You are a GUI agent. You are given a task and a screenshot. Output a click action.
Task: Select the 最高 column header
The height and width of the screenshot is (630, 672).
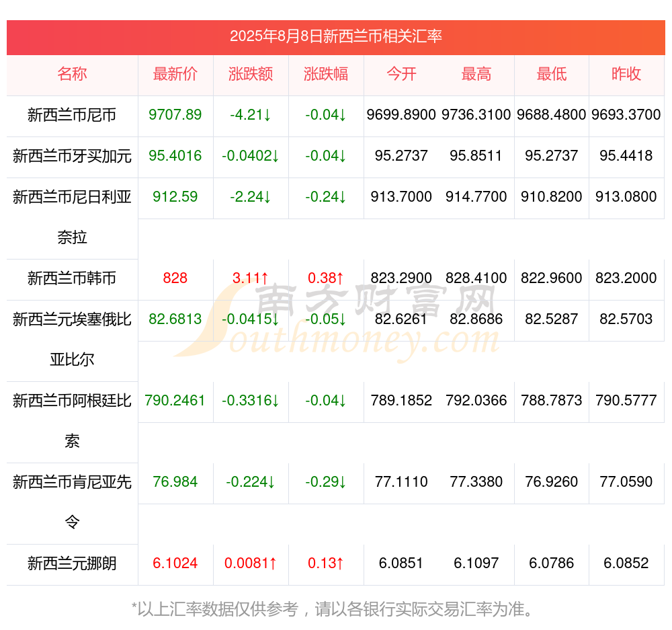click(476, 74)
